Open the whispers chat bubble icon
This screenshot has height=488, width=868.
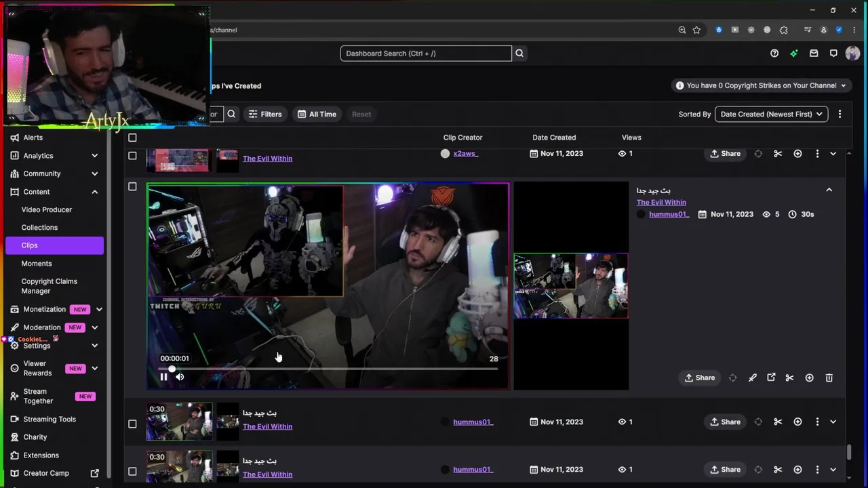(x=833, y=54)
